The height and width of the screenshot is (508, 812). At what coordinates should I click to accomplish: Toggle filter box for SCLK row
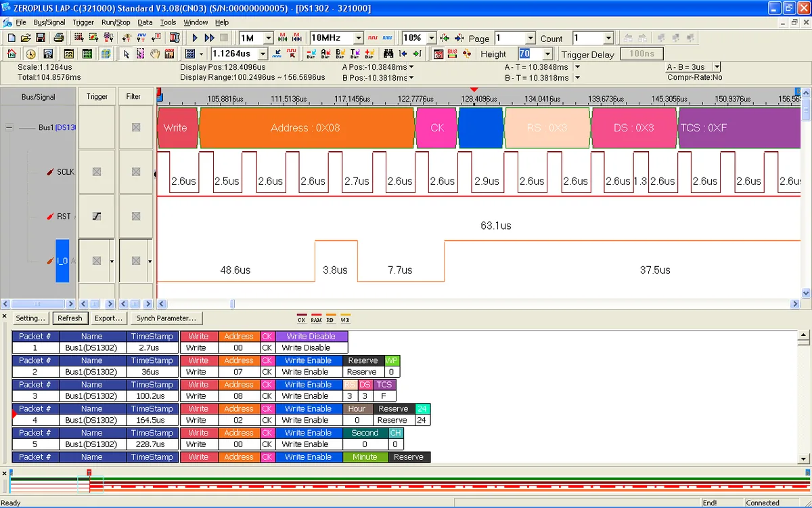coord(136,172)
